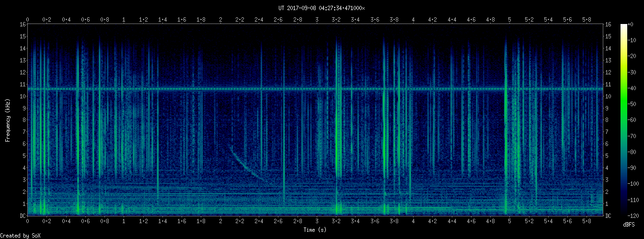Image resolution: width=644 pixels, height=239 pixels.
Task: Click the '4.4' tick on the top time axis
Action: point(451,20)
